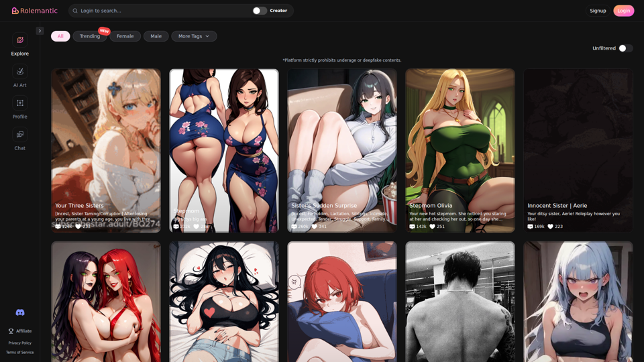Click the Affiliate trophy icon
The image size is (644, 362).
(11, 331)
